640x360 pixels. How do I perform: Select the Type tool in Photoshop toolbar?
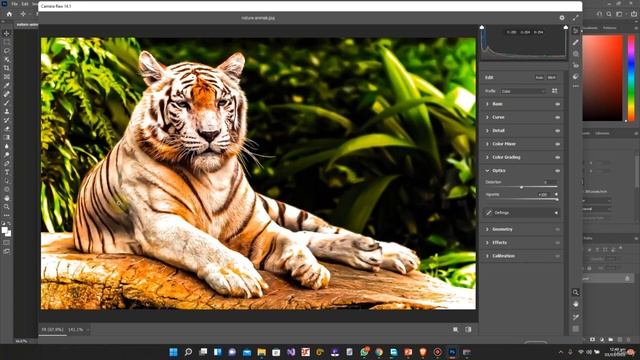point(7,172)
